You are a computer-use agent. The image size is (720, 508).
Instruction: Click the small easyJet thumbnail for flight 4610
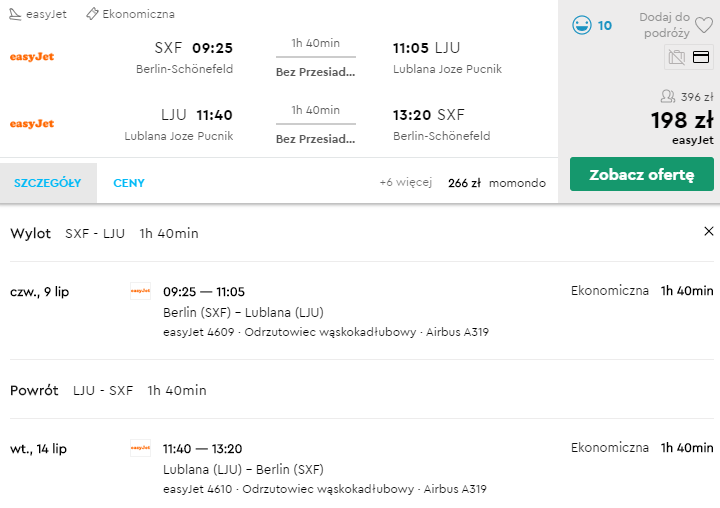[x=141, y=448]
